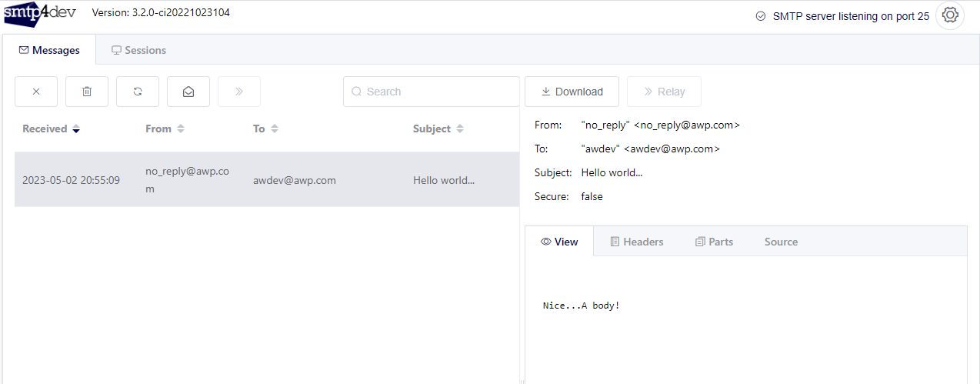980x384 pixels.
Task: Click the Relay button
Action: (663, 92)
